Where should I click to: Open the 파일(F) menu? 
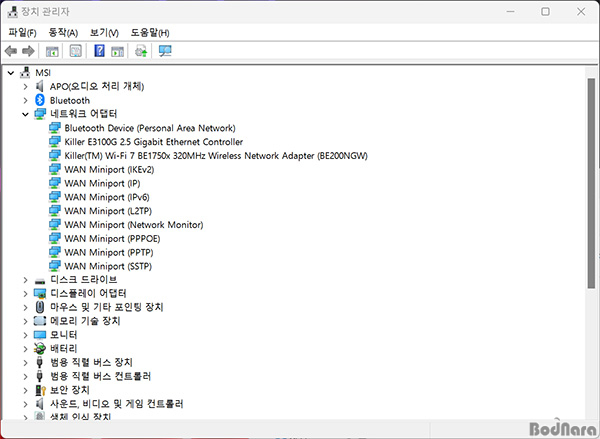(x=22, y=32)
